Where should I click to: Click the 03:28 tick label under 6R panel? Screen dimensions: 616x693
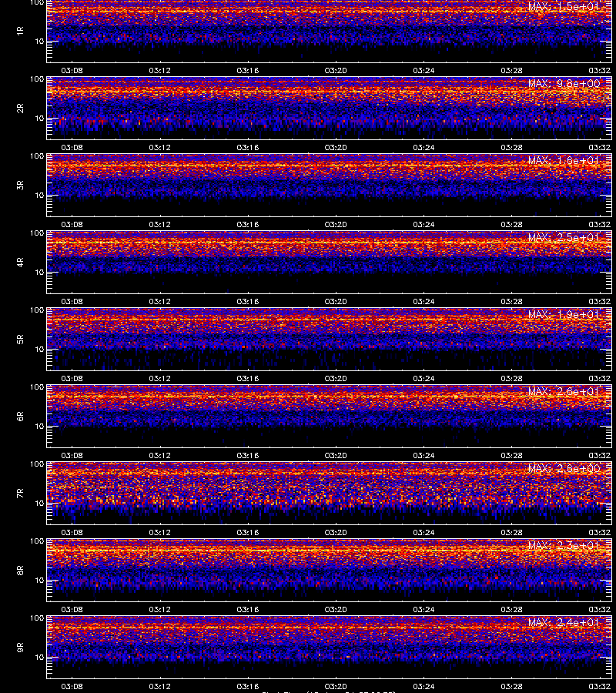pyautogui.click(x=512, y=455)
